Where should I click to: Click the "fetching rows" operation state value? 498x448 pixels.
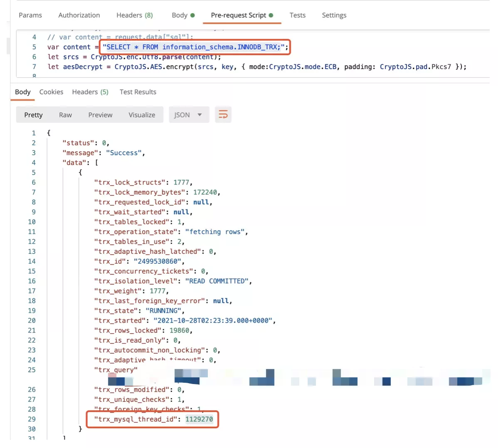pyautogui.click(x=215, y=232)
